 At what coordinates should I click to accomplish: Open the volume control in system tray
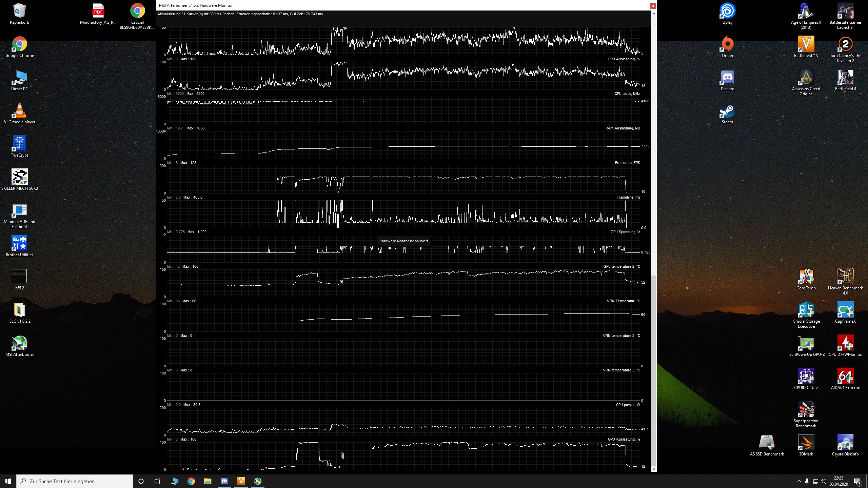824,481
